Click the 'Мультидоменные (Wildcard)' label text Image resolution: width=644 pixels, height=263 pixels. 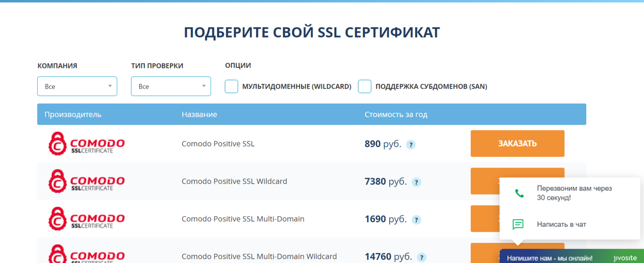(x=296, y=86)
